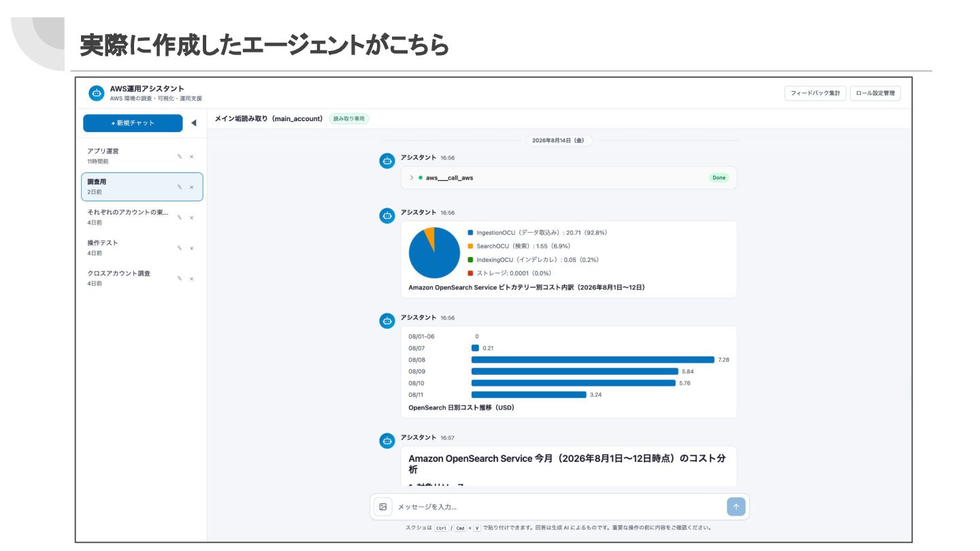This screenshot has width=980, height=551.
Task: Click the OpenSearch cost pie chart
Action: [434, 252]
